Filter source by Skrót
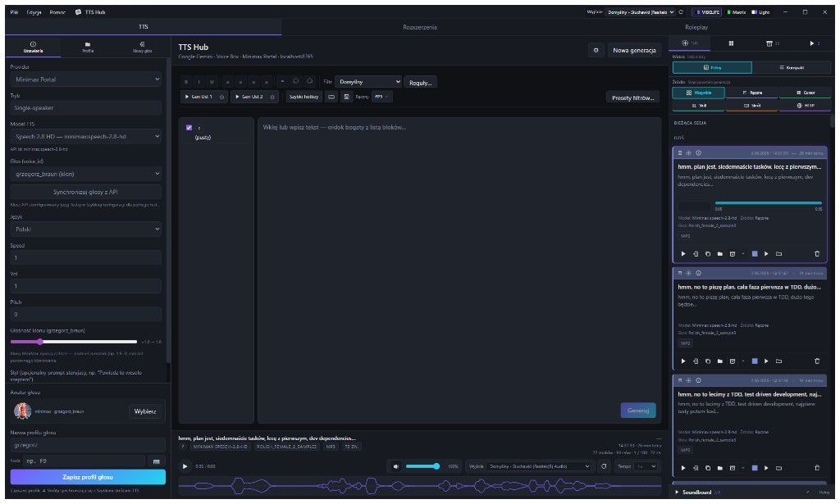Viewport: 840px width, 504px height. click(752, 106)
